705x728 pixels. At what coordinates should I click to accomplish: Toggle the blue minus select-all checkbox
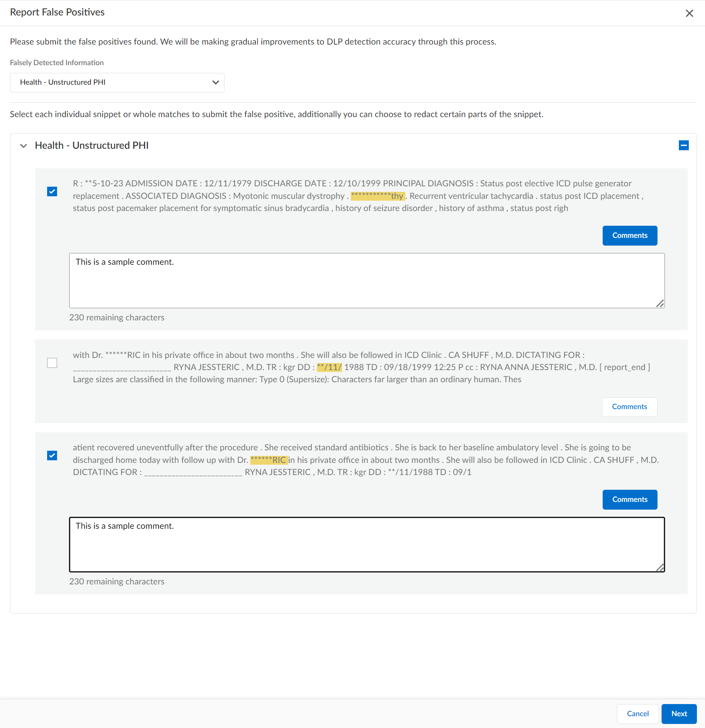[x=684, y=145]
